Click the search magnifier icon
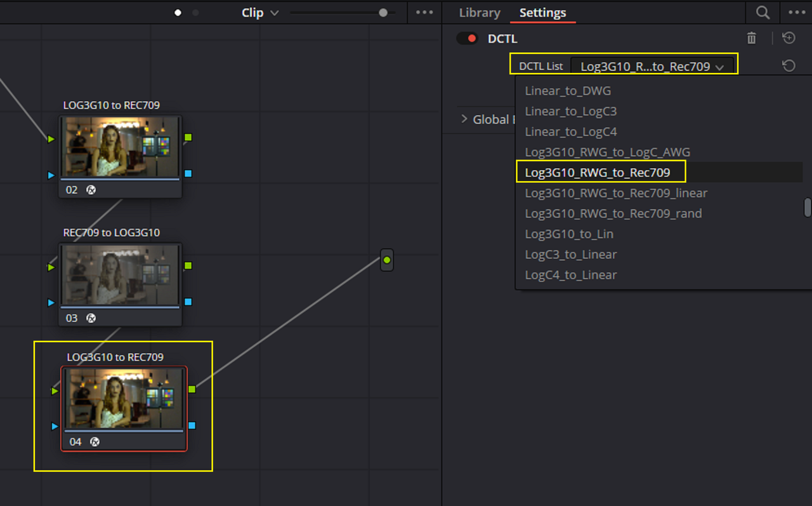Image resolution: width=812 pixels, height=506 pixels. [x=763, y=12]
